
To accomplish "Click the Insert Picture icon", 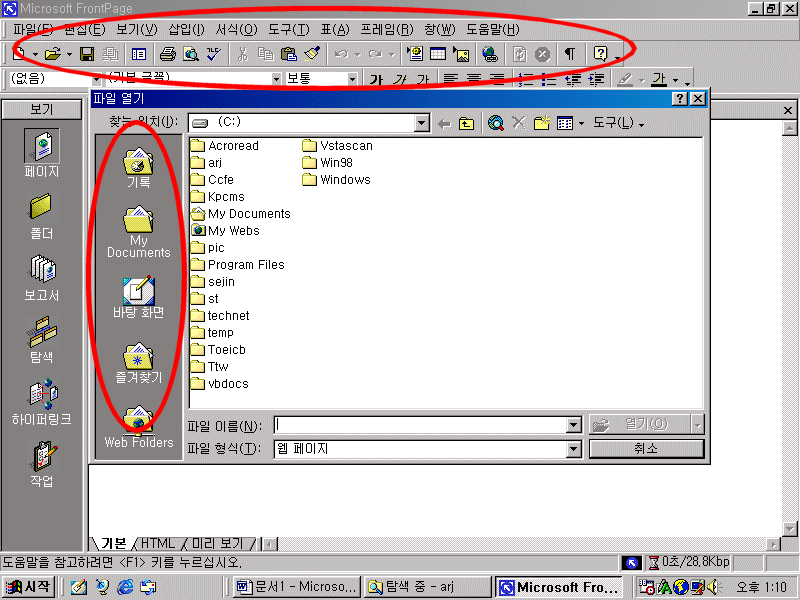I will [x=461, y=54].
